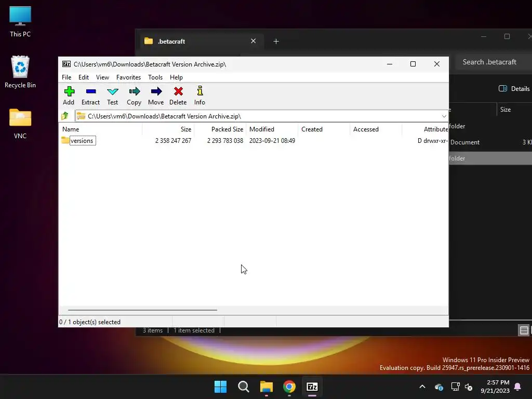Click the Search .betacraft box
The width and height of the screenshot is (532, 399).
coord(494,62)
